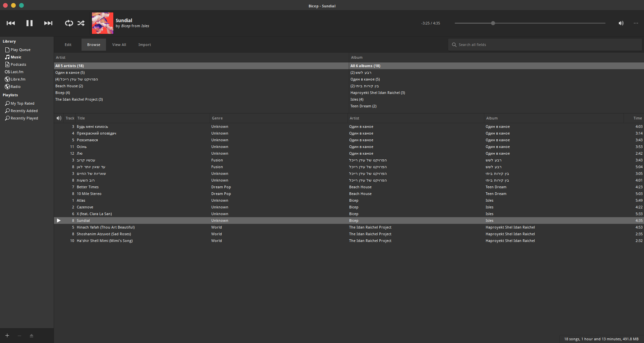The image size is (644, 343).
Task: Switch to View All tab
Action: (119, 45)
